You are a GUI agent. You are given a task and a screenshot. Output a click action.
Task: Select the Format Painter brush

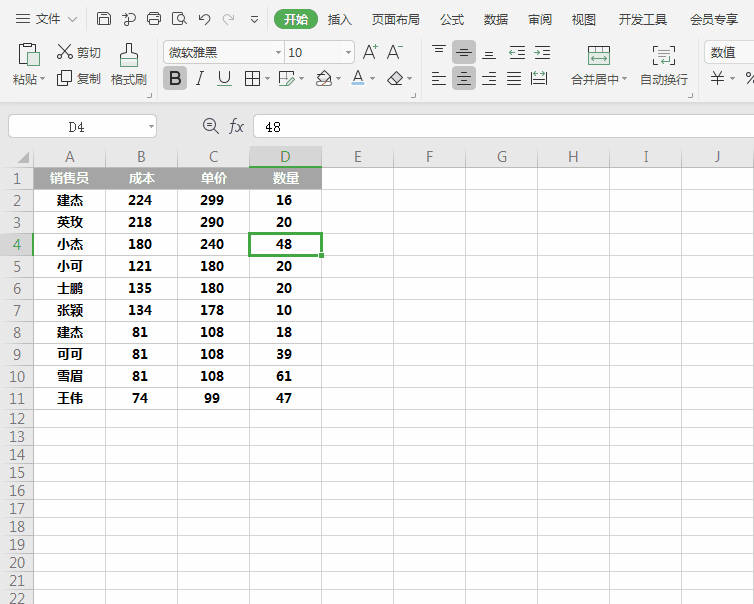pos(129,55)
